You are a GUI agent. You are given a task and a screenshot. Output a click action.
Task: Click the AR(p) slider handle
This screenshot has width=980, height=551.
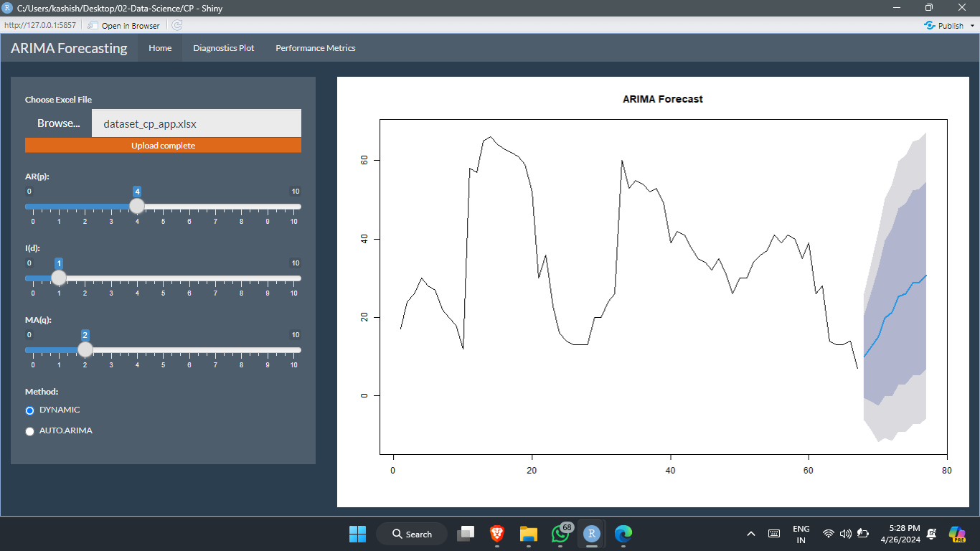pyautogui.click(x=137, y=206)
